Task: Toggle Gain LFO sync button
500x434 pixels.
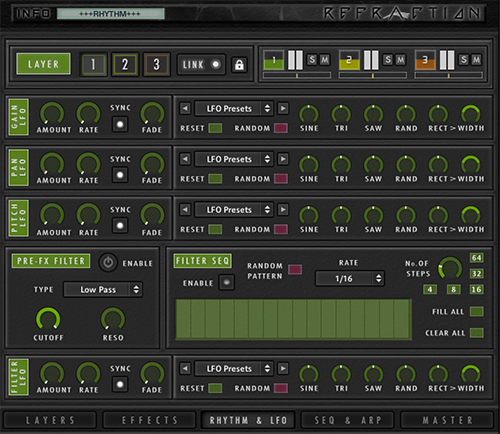Action: (x=120, y=124)
